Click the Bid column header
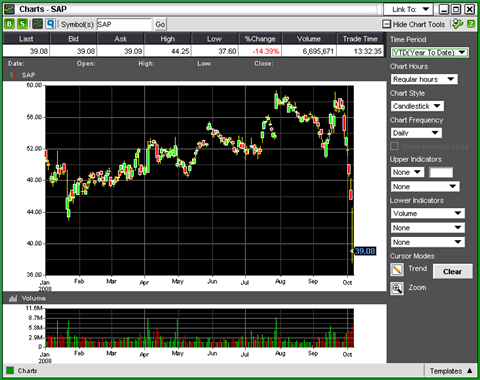 pos(73,39)
